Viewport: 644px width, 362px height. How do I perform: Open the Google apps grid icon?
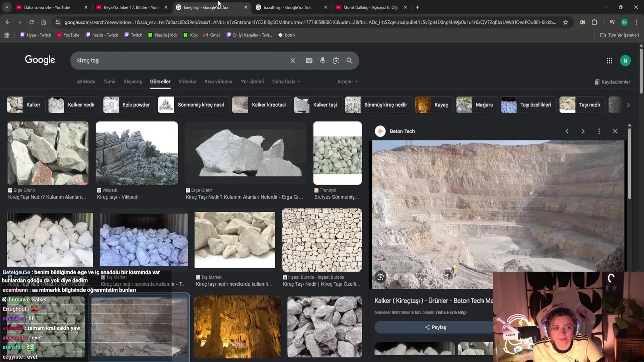click(x=609, y=61)
